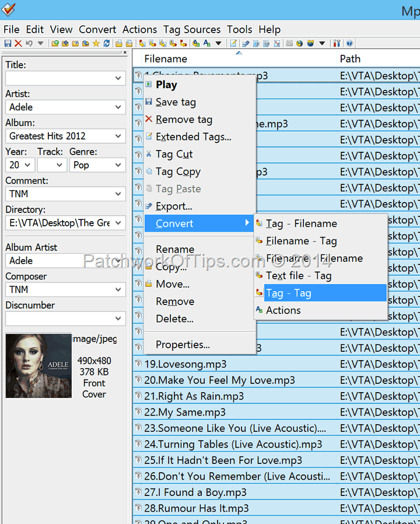Open the Tools menu

[x=240, y=29]
